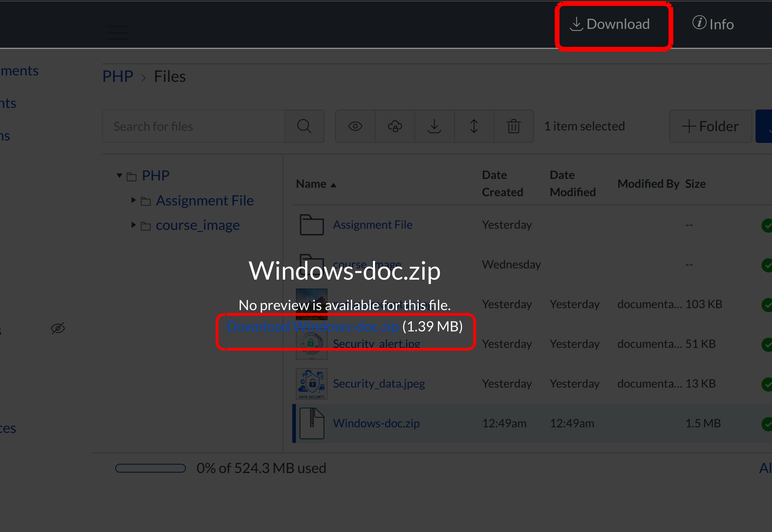Click the download arrow toolbar icon

pyautogui.click(x=434, y=126)
